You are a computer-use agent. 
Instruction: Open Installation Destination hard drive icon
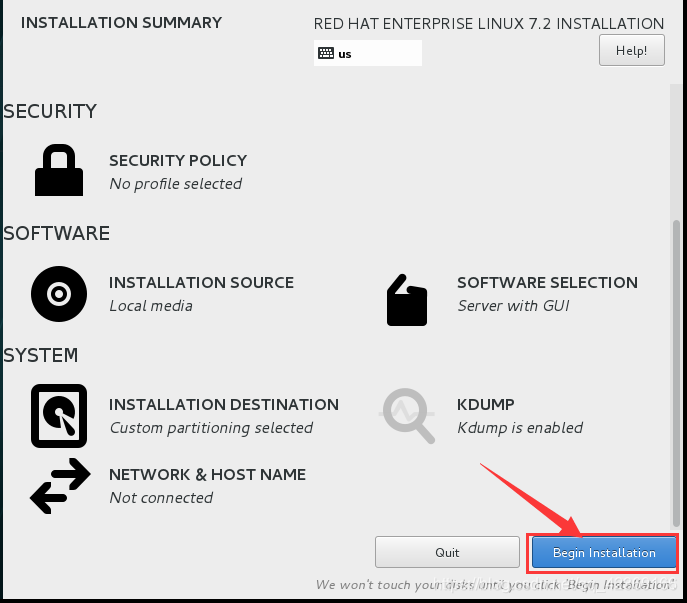(59, 416)
